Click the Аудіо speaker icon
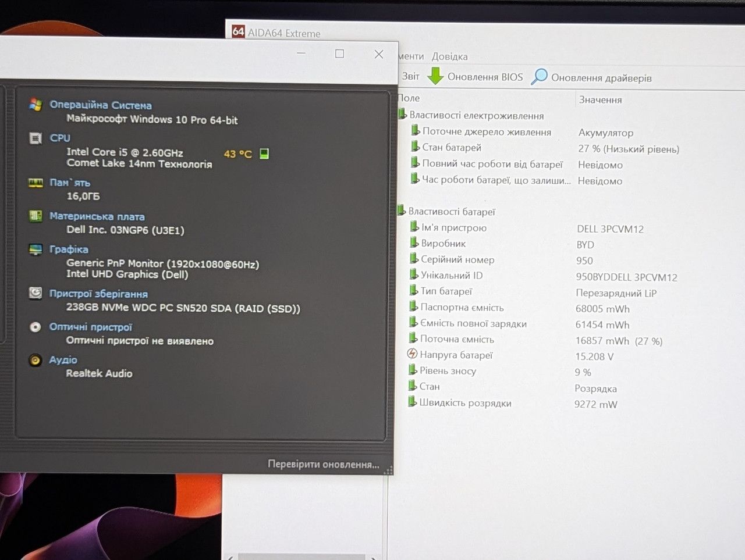This screenshot has width=745, height=560. click(36, 360)
